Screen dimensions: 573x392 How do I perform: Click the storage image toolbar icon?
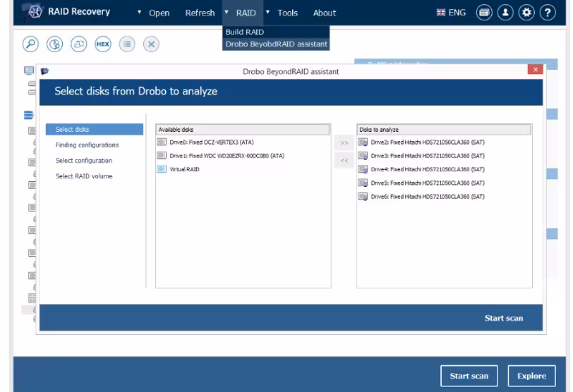(79, 44)
